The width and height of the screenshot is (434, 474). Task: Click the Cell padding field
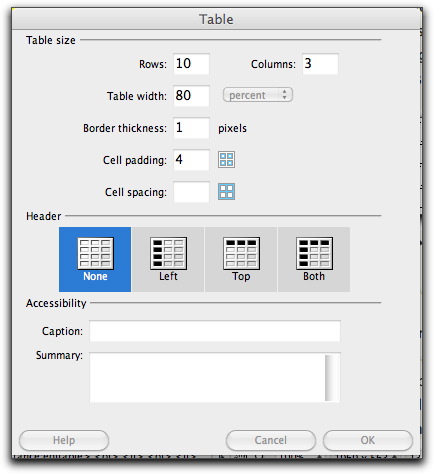tap(191, 160)
